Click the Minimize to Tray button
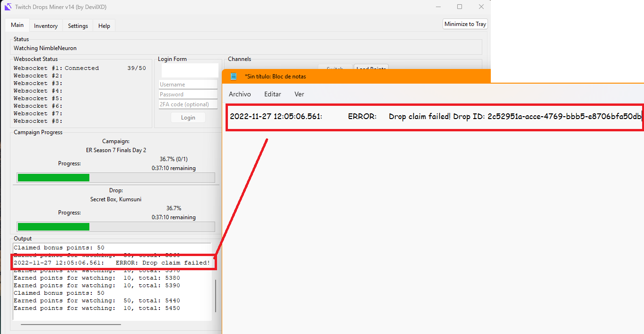644x334 pixels. pyautogui.click(x=465, y=23)
